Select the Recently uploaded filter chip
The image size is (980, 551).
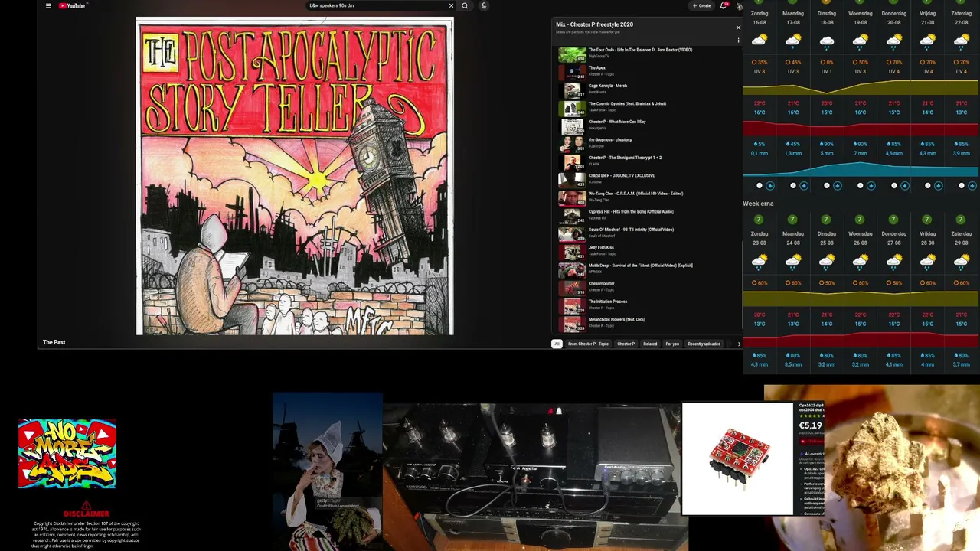tap(704, 344)
